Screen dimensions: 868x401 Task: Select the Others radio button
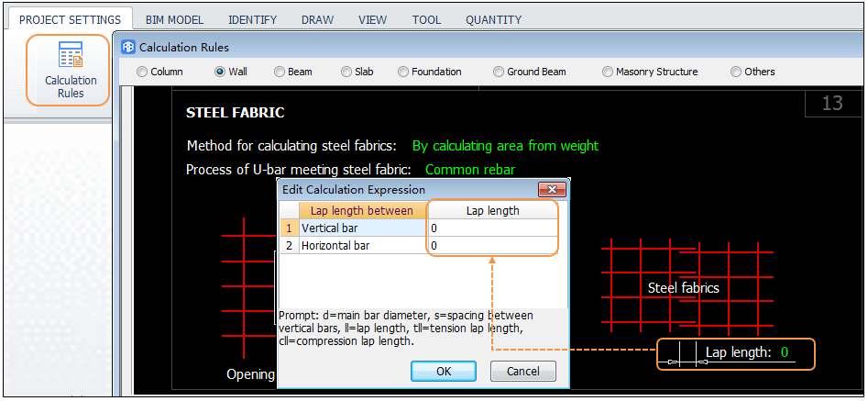coord(735,72)
